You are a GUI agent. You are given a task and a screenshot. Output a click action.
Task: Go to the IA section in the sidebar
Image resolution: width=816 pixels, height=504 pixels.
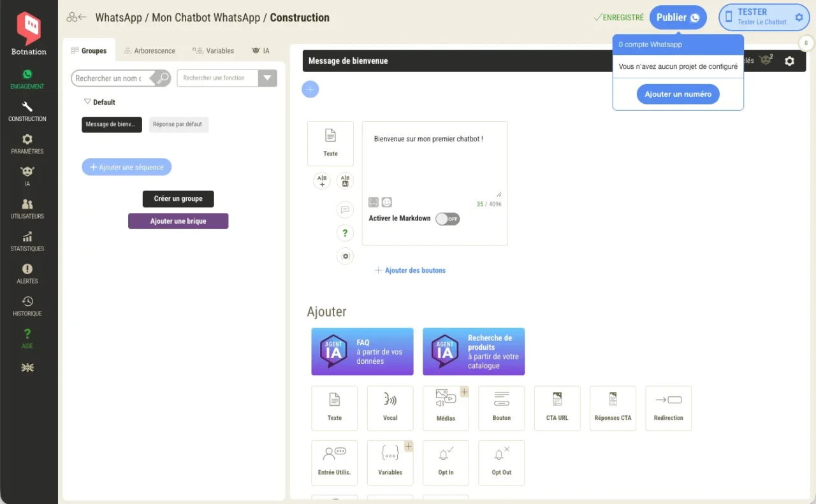27,176
